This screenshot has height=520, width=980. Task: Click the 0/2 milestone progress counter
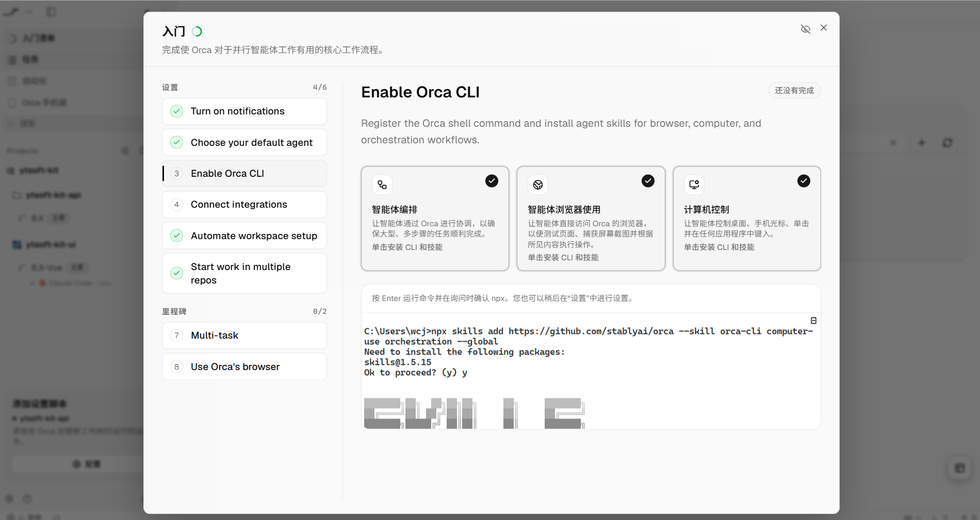(x=320, y=311)
